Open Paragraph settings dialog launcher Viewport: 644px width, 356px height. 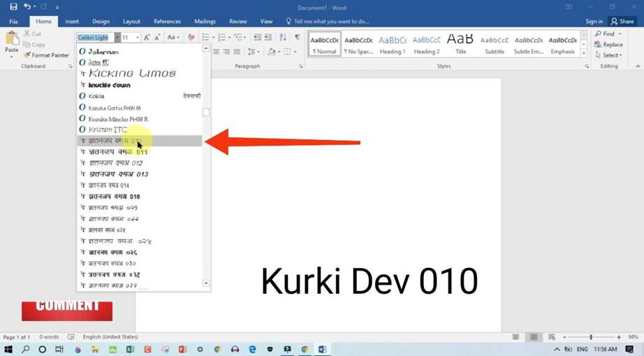pyautogui.click(x=300, y=66)
